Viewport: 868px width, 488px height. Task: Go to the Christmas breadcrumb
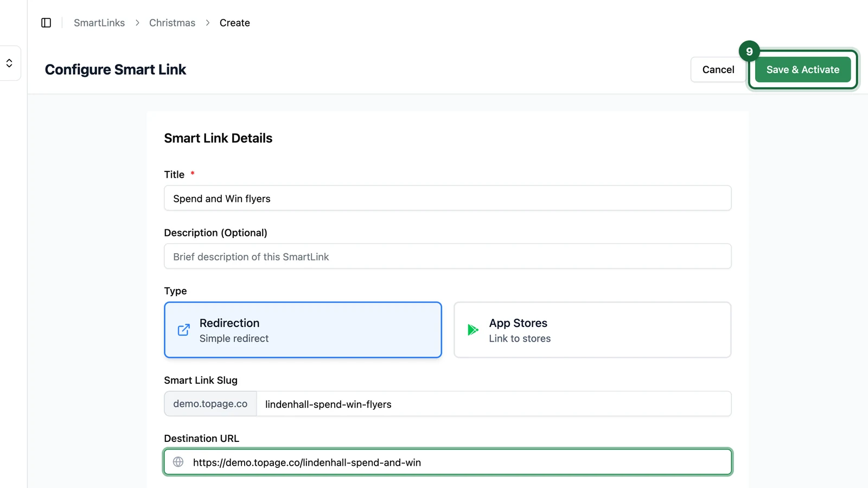point(172,23)
